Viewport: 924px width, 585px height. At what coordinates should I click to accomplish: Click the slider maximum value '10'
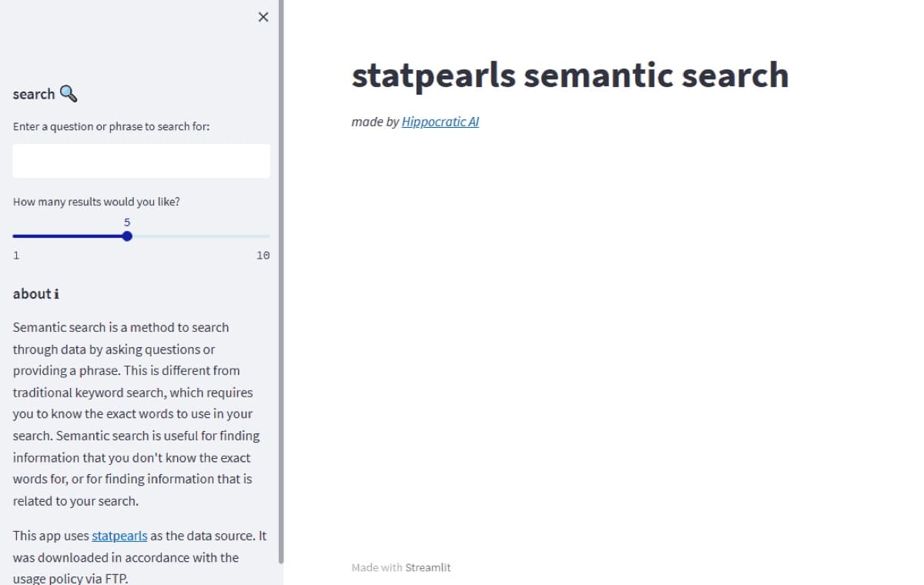click(263, 256)
